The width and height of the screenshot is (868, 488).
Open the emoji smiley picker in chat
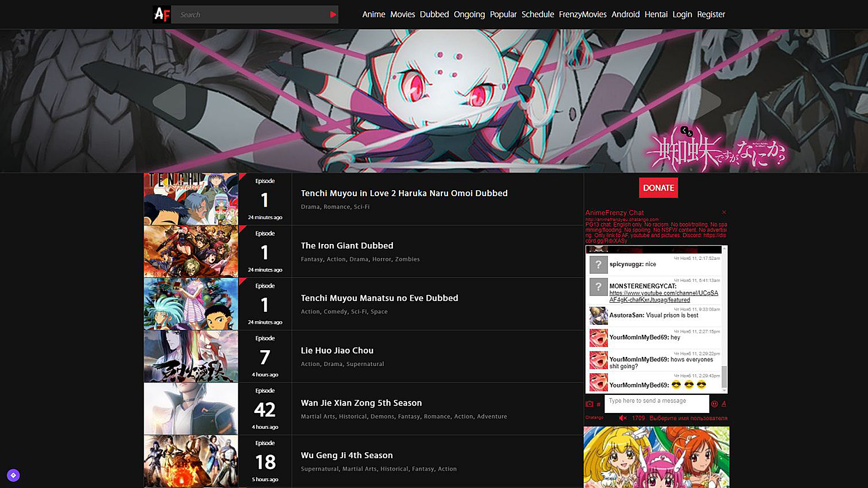[714, 404]
